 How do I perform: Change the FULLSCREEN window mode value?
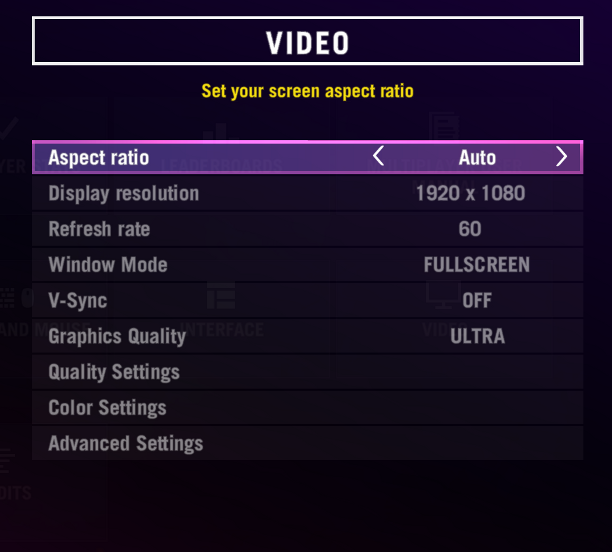click(477, 265)
